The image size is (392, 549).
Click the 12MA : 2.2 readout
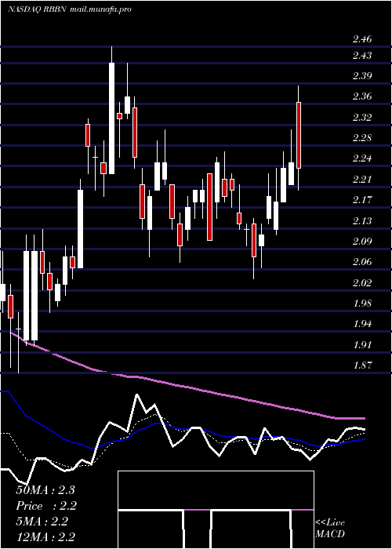[x=45, y=537]
